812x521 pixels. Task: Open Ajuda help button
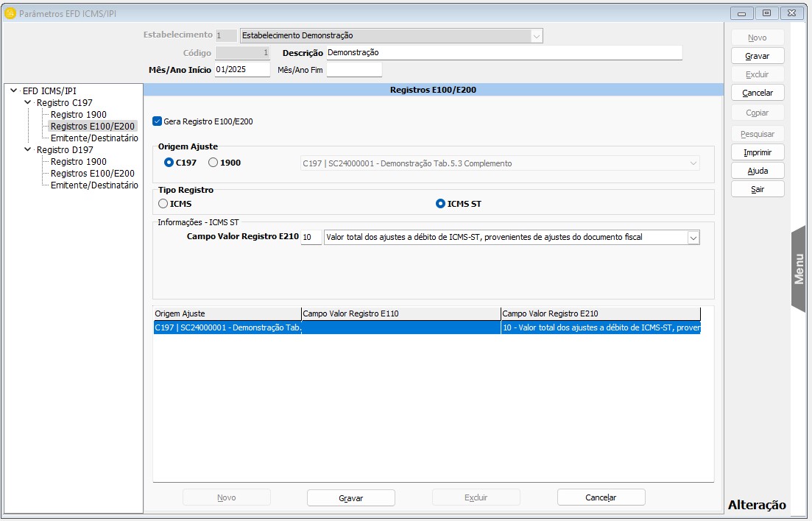(757, 171)
